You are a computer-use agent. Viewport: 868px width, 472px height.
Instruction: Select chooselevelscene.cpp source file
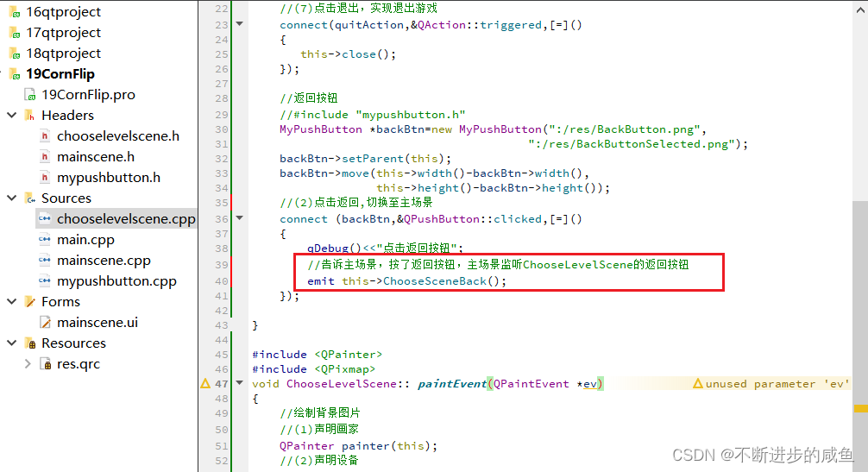[x=126, y=219]
